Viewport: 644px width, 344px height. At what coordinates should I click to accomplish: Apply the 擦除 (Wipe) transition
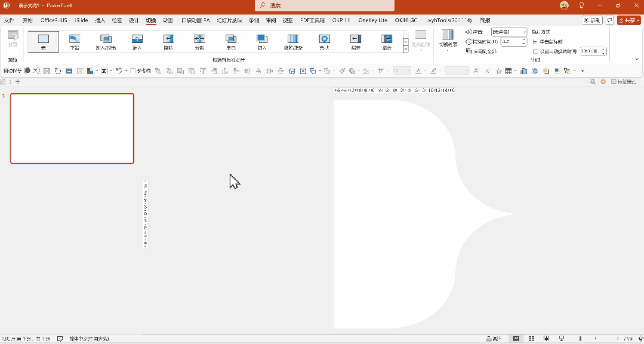(x=168, y=42)
